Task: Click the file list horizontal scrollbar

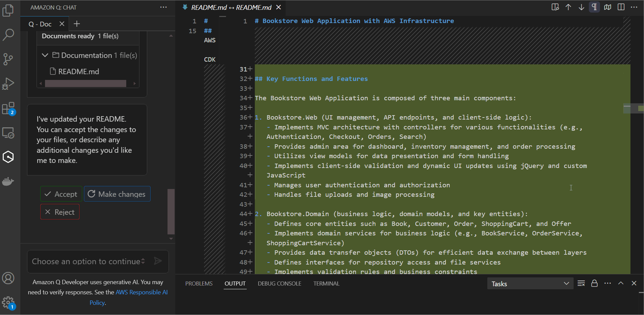Action: pos(86,83)
